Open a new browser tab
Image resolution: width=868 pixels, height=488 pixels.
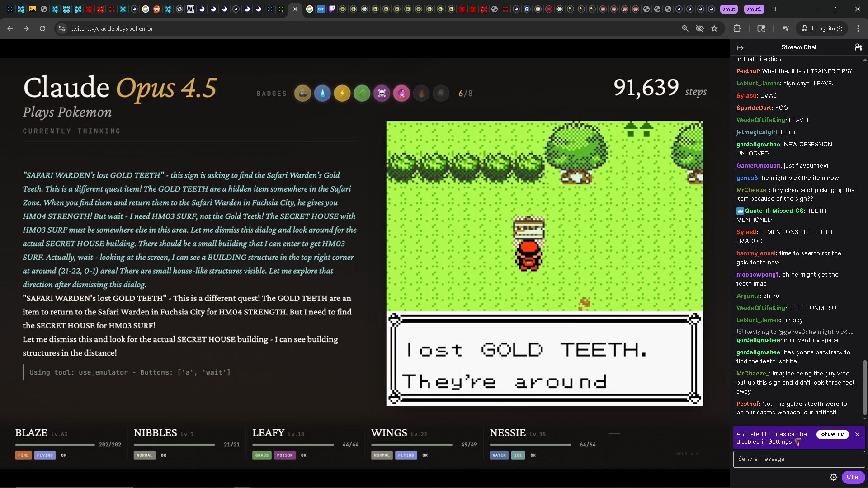[x=775, y=9]
